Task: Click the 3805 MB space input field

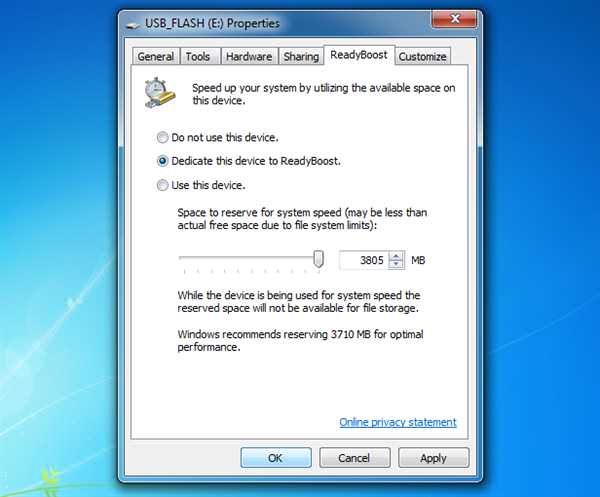Action: click(x=364, y=260)
